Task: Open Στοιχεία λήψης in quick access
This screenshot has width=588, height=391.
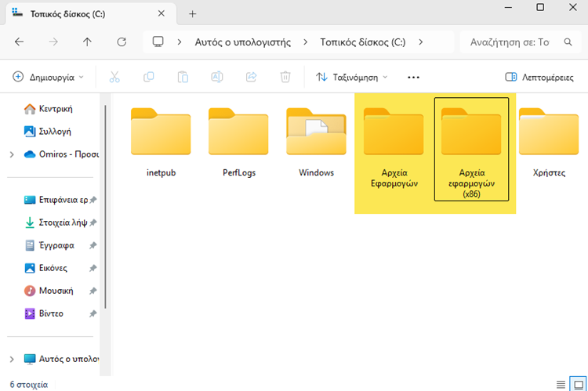Action: click(x=56, y=223)
